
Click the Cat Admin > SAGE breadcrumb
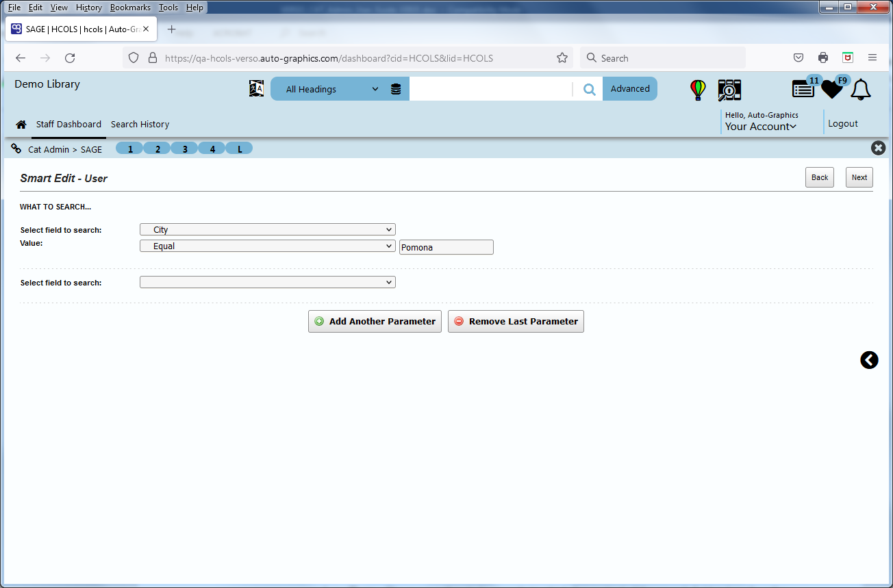(x=65, y=149)
